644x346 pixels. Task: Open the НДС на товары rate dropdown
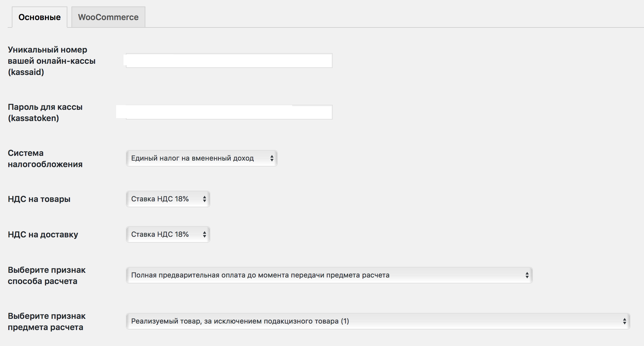[168, 199]
